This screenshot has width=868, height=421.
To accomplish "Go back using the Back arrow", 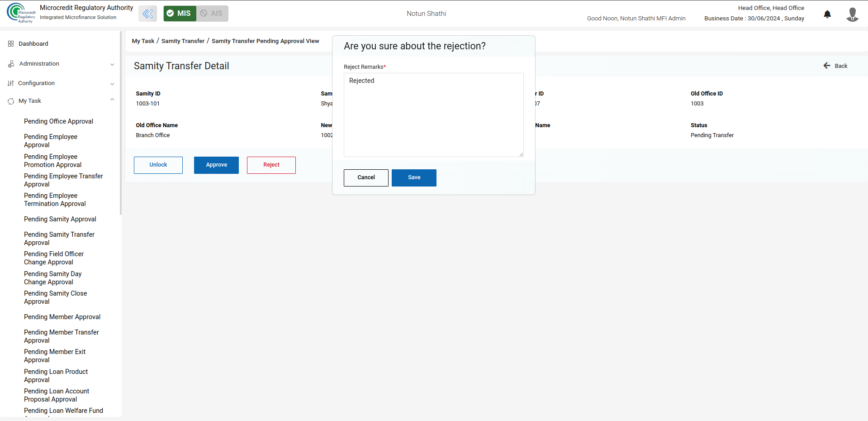I will [835, 66].
